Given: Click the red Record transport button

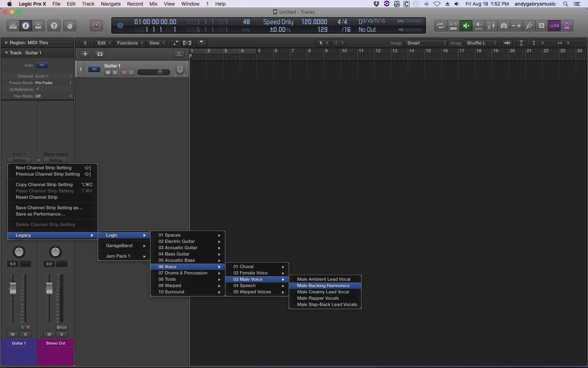Looking at the screenshot, I should pyautogui.click(x=97, y=26).
